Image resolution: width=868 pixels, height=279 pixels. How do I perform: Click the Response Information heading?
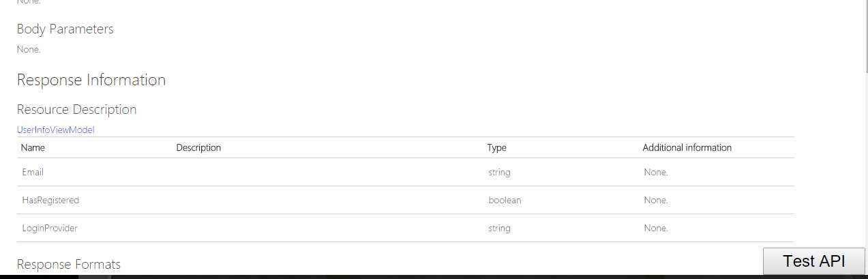91,80
